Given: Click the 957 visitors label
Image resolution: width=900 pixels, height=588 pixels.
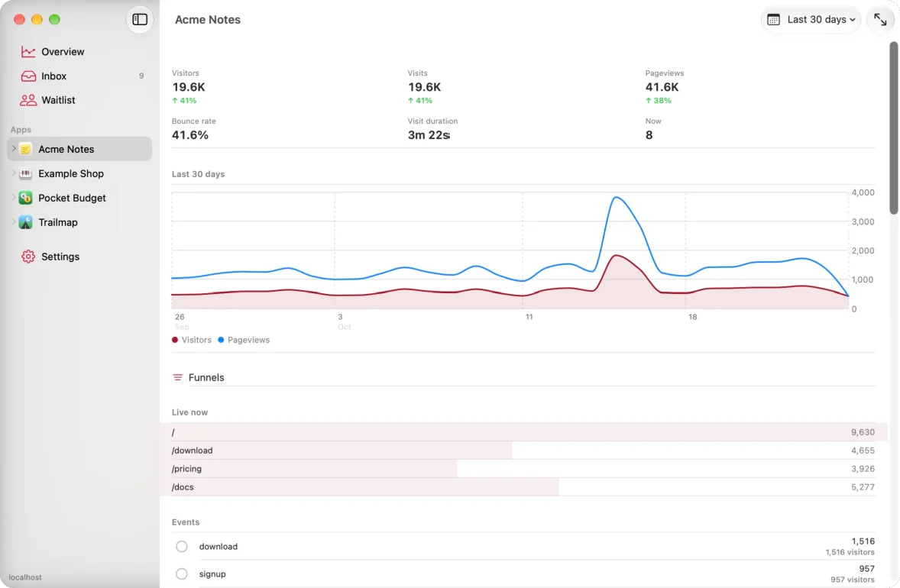Looking at the screenshot, I should tap(853, 580).
